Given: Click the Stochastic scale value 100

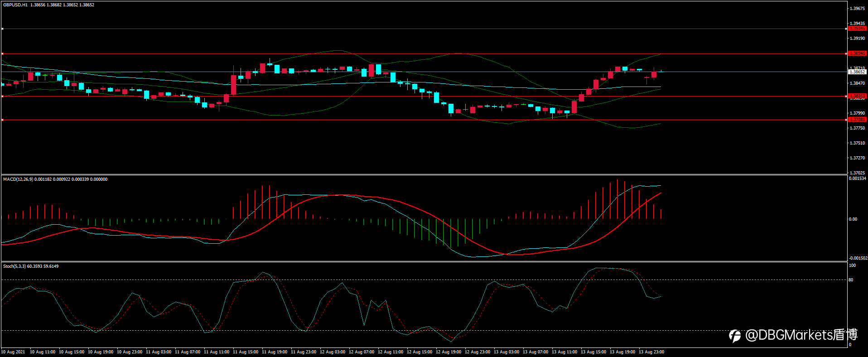Looking at the screenshot, I should tap(852, 265).
